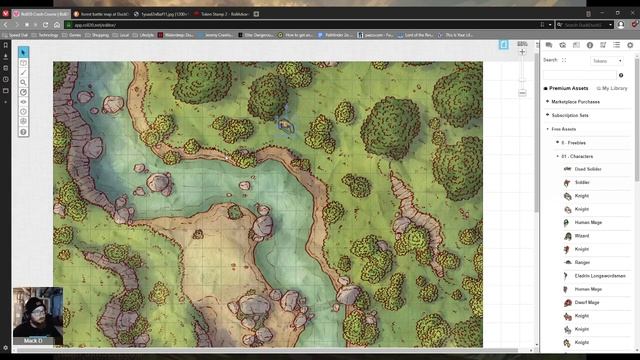This screenshot has height=360, width=640.
Task: Open the Speed Dial bookmark folder
Action: point(15,35)
